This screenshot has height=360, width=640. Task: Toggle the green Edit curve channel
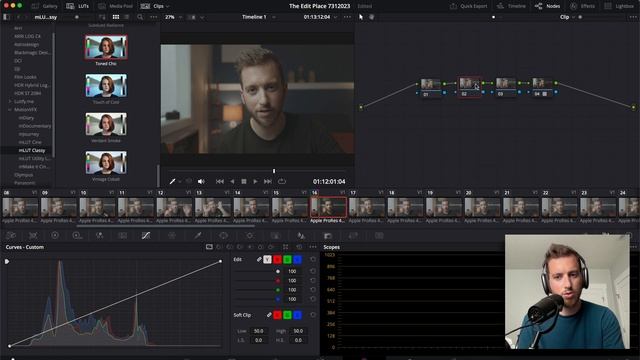pos(287,259)
